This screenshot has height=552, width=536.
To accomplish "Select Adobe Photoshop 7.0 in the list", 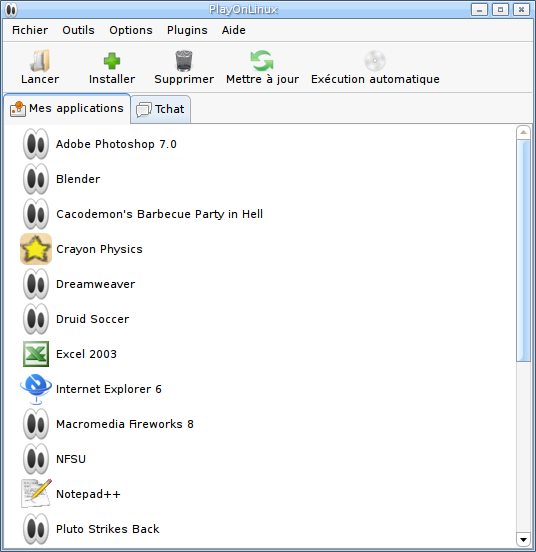I will click(116, 144).
